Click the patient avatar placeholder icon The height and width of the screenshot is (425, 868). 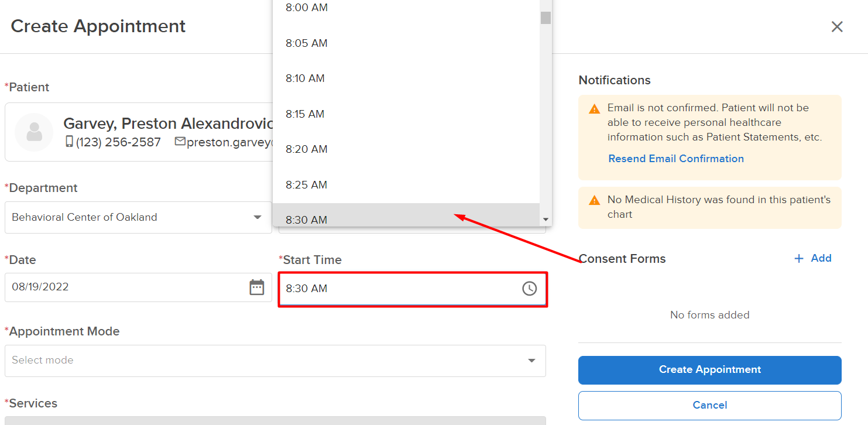34,132
